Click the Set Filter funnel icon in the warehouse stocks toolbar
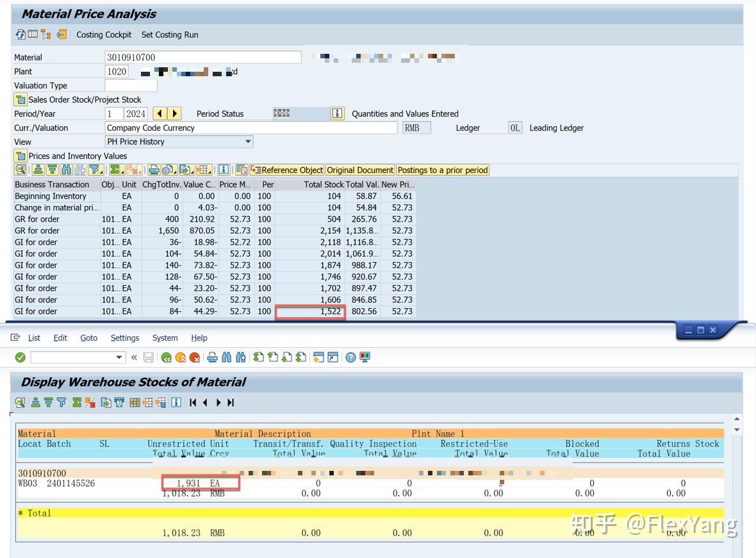The image size is (756, 558). (62, 402)
